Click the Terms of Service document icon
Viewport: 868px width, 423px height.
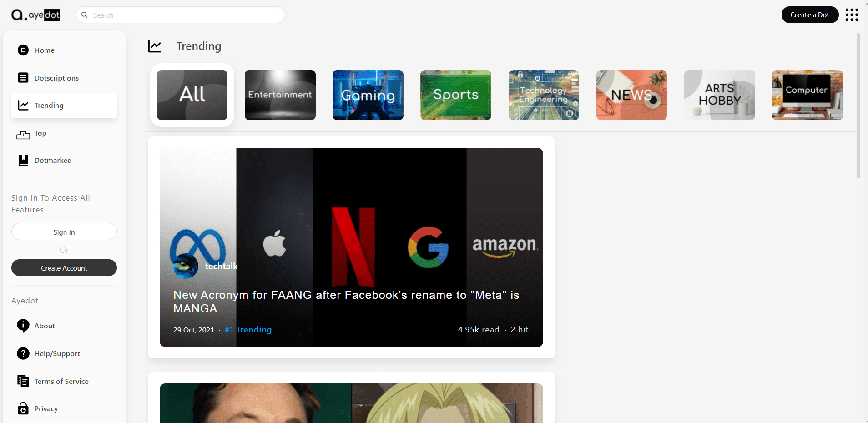[x=23, y=381]
